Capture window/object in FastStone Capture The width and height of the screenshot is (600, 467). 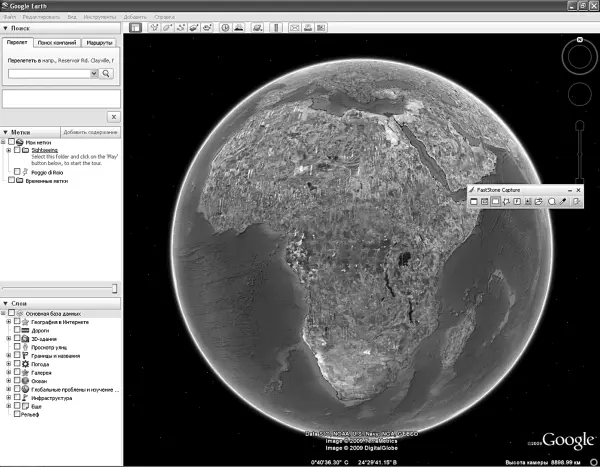(x=484, y=201)
